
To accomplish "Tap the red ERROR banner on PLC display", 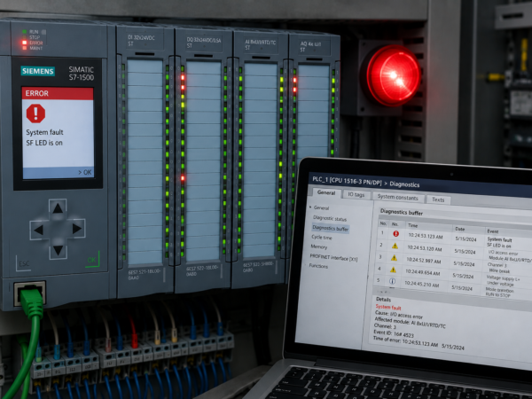I will click(58, 93).
